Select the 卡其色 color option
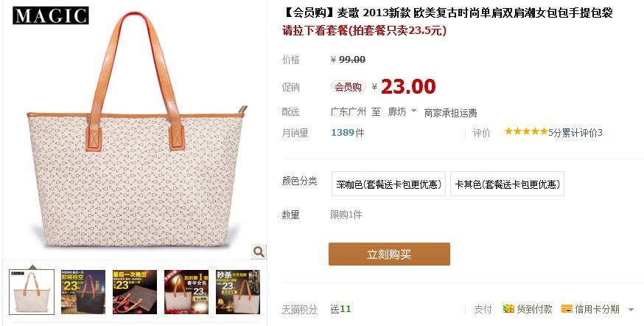This screenshot has height=326, width=644. [507, 184]
